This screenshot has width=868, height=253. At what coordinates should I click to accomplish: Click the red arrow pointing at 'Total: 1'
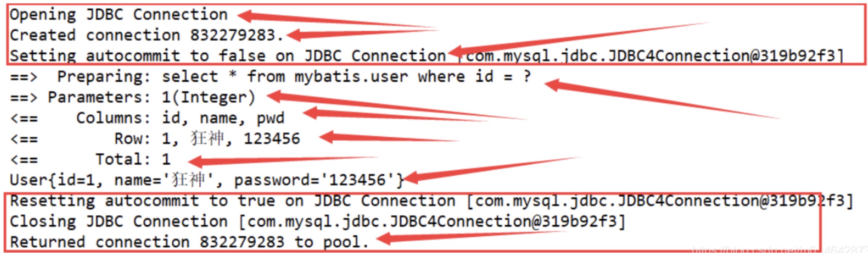point(283,162)
